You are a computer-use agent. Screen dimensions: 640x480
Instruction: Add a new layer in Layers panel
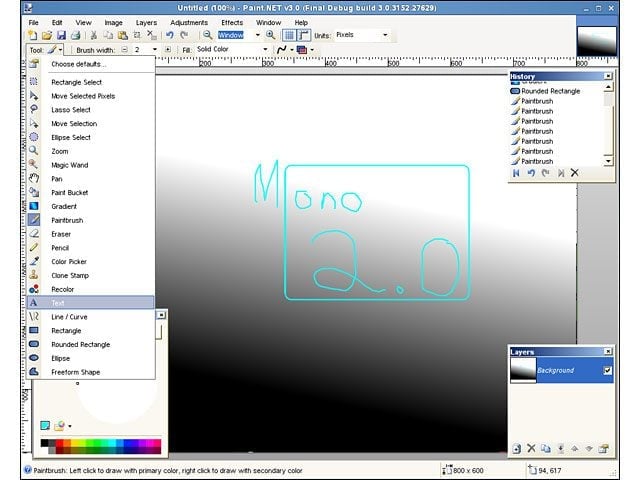tap(517, 449)
